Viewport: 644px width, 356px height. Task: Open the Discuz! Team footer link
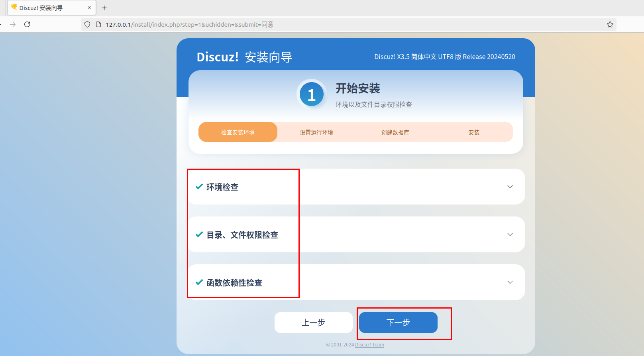tap(370, 345)
